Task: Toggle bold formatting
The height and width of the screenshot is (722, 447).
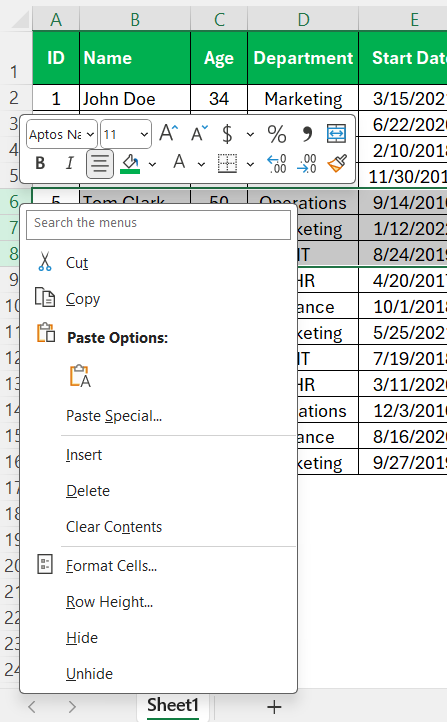Action: pos(40,163)
